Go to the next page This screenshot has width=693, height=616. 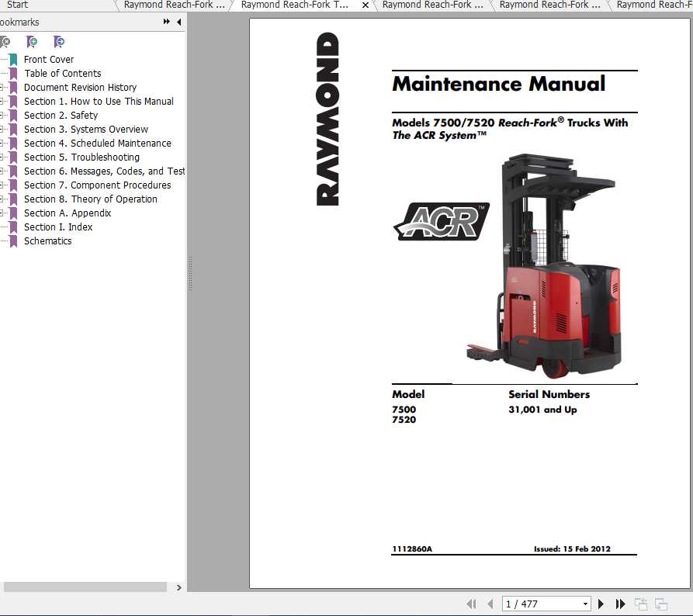pos(601,604)
